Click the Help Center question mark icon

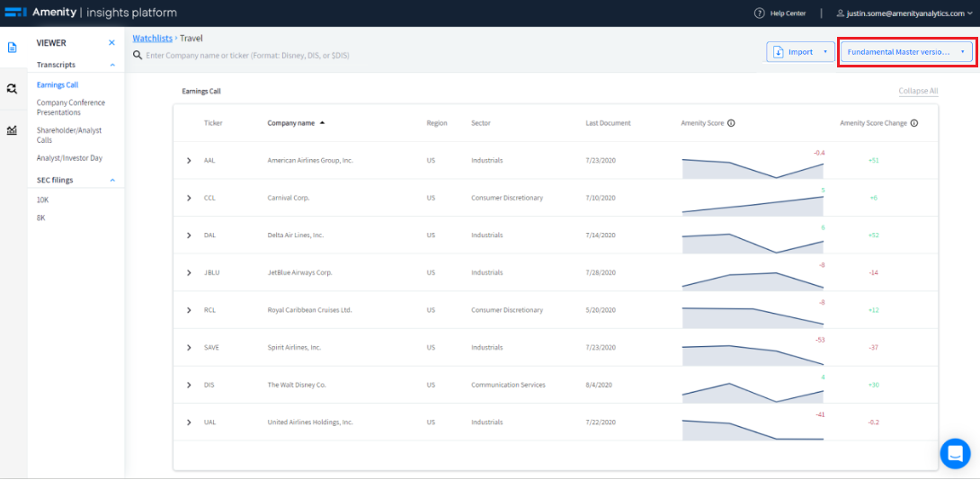pyautogui.click(x=760, y=13)
